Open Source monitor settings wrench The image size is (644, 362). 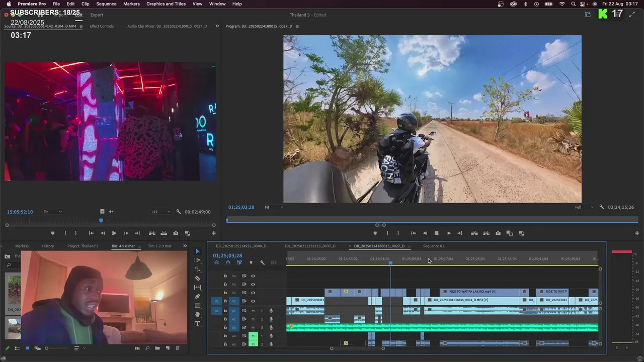pyautogui.click(x=179, y=212)
